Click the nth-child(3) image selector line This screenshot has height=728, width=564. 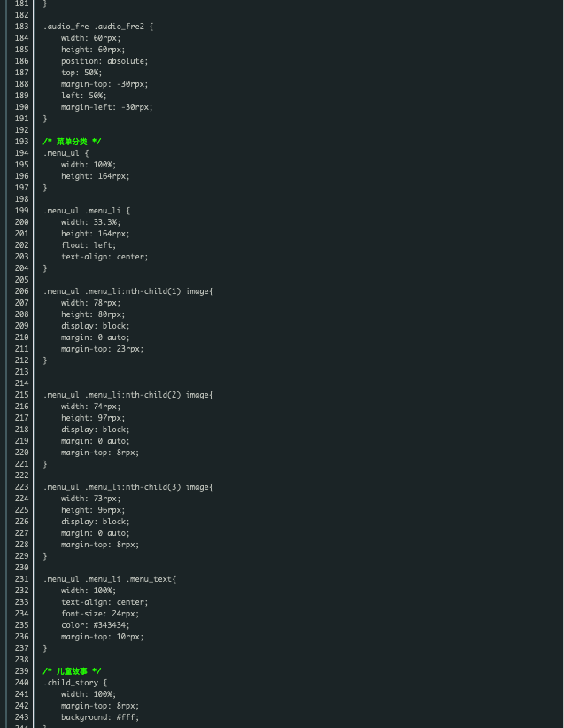pyautogui.click(x=127, y=487)
